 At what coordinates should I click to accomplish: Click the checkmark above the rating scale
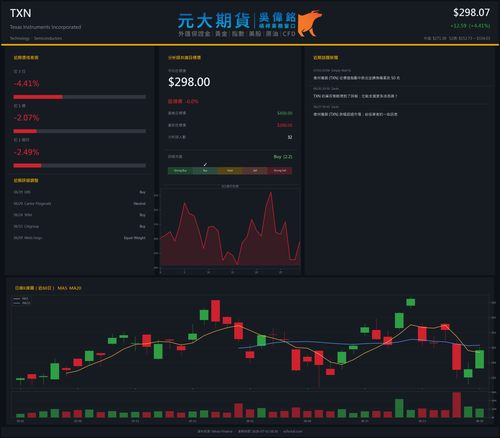pos(205,164)
